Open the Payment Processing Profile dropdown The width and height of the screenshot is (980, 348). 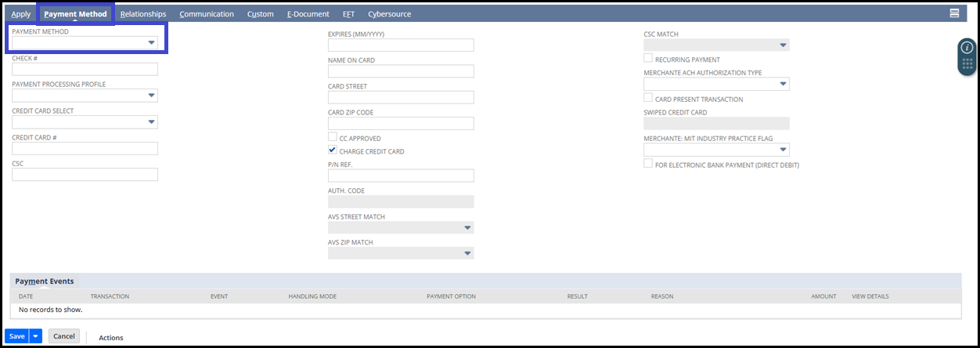(x=85, y=96)
